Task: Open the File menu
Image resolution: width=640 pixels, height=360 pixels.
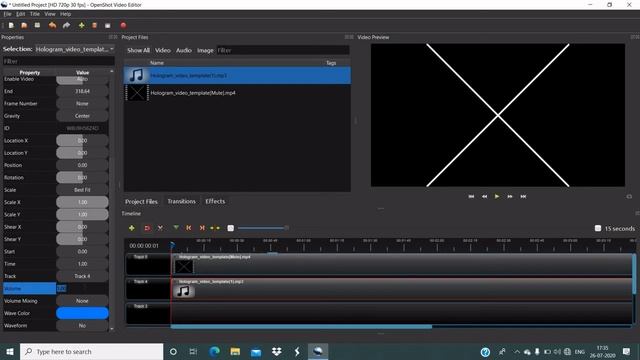Action: coord(7,14)
